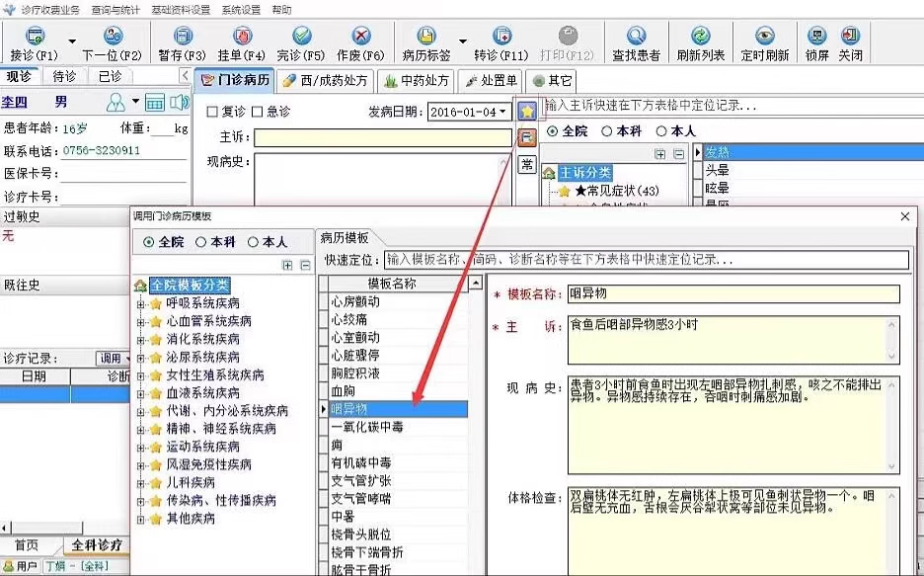
Task: Click the 暂存(F3) save icon
Action: tap(183, 36)
